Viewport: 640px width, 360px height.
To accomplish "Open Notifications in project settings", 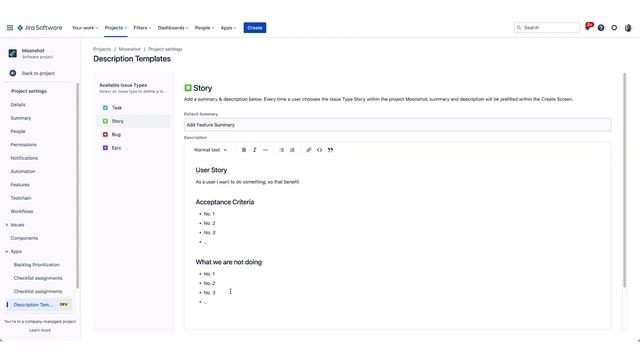I will [24, 158].
